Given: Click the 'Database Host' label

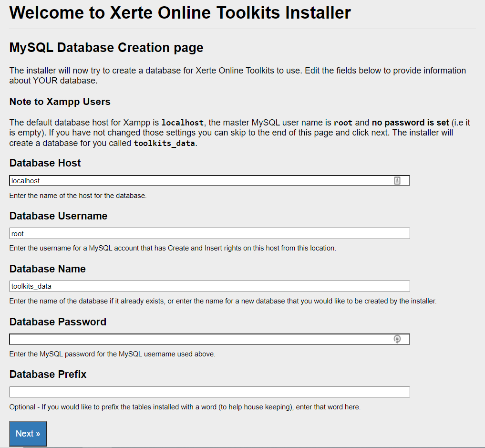Looking at the screenshot, I should coord(45,163).
